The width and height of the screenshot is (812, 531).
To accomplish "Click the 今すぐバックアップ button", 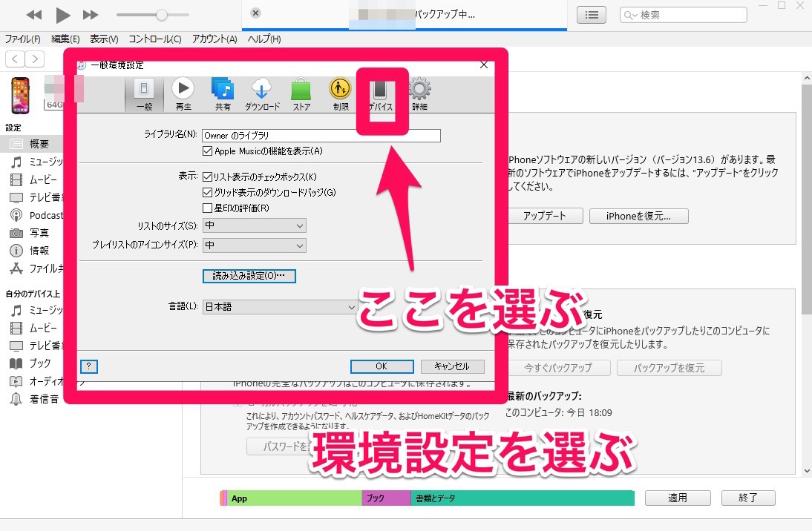I will [x=561, y=367].
